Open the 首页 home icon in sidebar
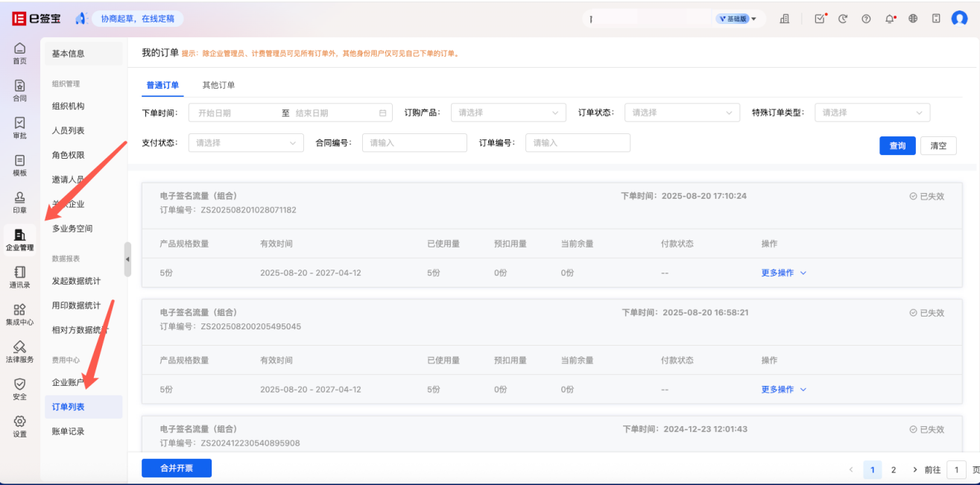This screenshot has width=980, height=485. 19,52
